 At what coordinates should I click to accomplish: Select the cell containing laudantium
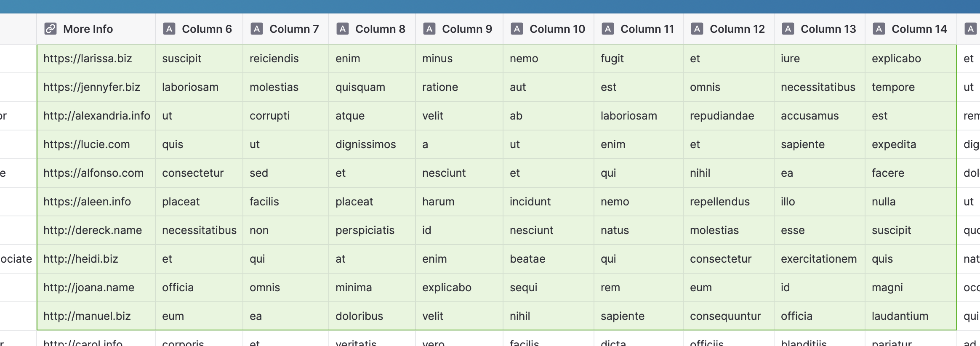click(911, 316)
